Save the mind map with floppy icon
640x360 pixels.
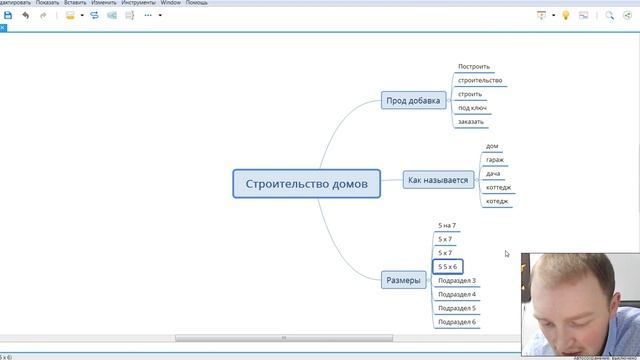(x=8, y=16)
